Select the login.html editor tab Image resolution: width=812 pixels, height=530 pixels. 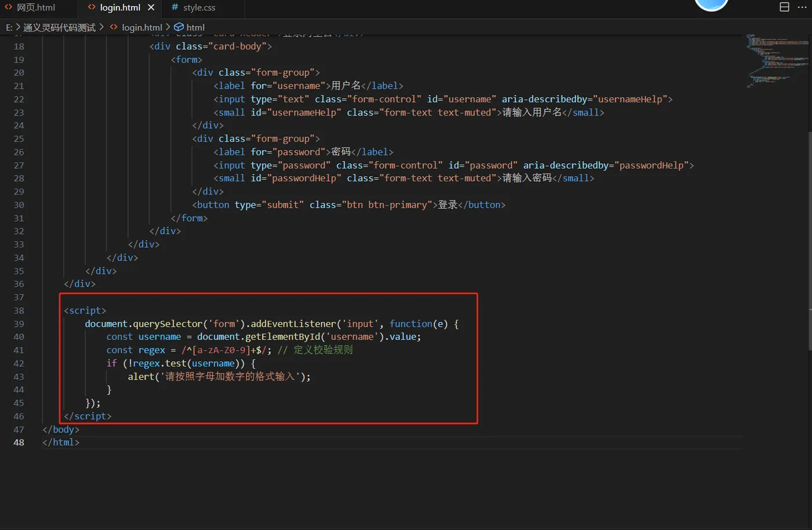[120, 8]
